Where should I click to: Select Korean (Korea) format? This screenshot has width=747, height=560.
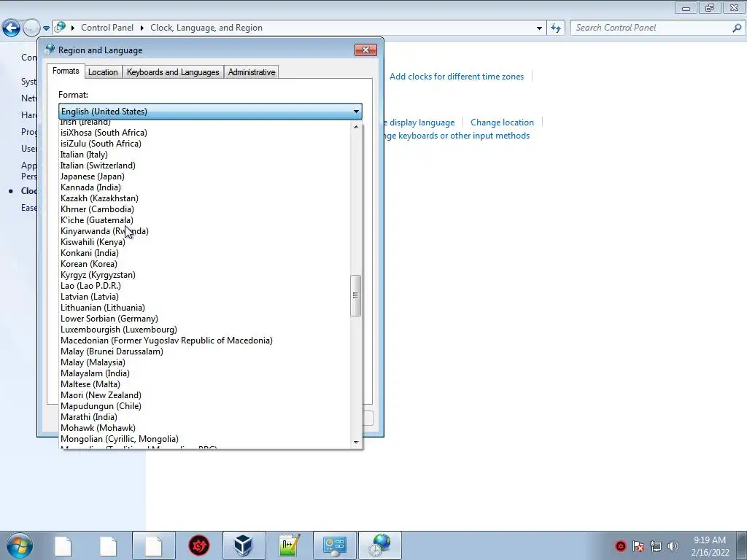click(205, 264)
